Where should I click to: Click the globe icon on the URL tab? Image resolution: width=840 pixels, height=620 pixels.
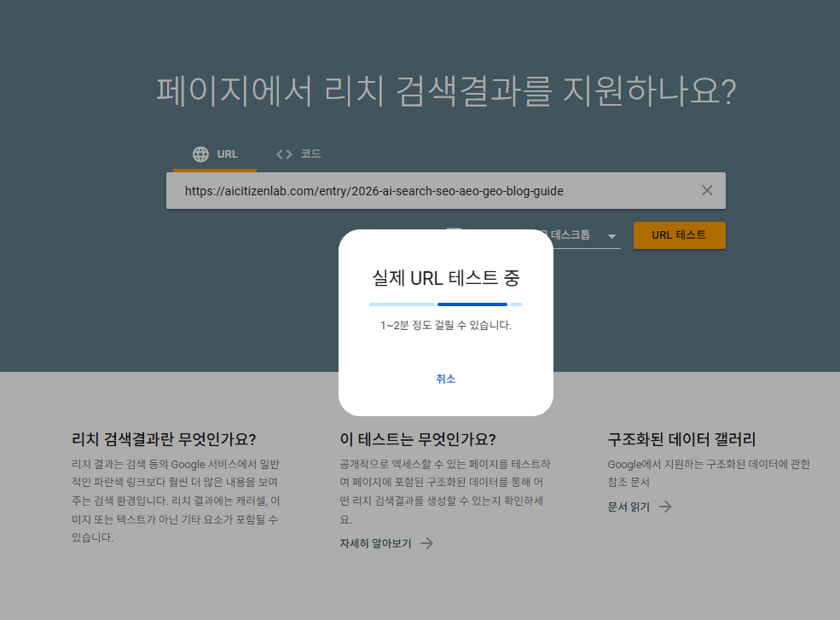201,154
